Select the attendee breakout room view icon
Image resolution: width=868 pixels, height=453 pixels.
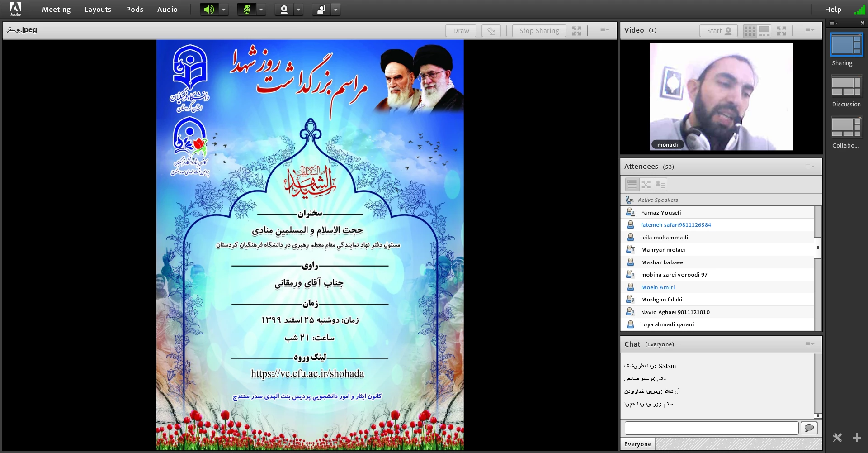pyautogui.click(x=646, y=184)
